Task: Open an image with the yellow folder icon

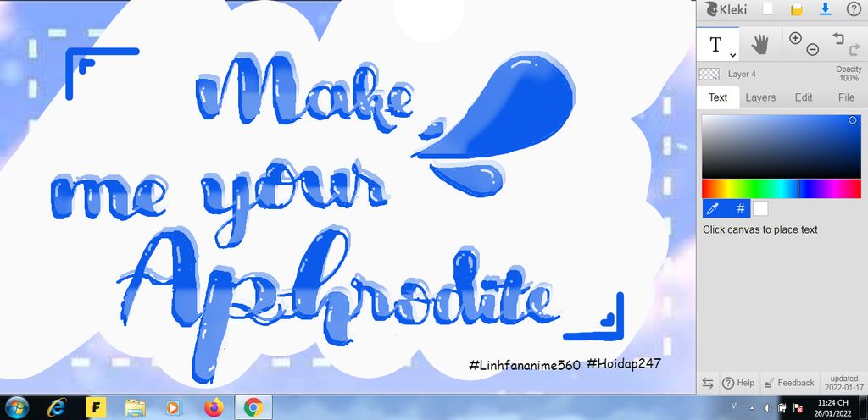Action: click(x=797, y=9)
